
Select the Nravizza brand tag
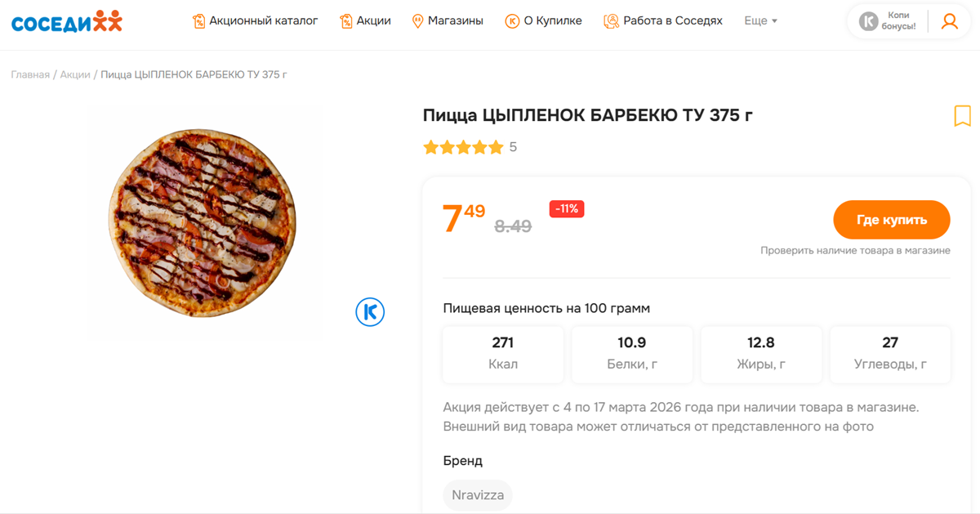coord(477,495)
